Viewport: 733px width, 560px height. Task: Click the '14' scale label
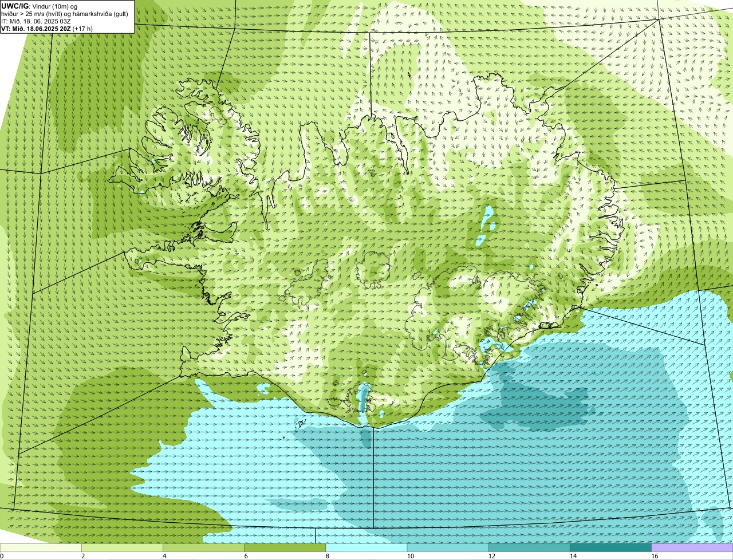573,556
